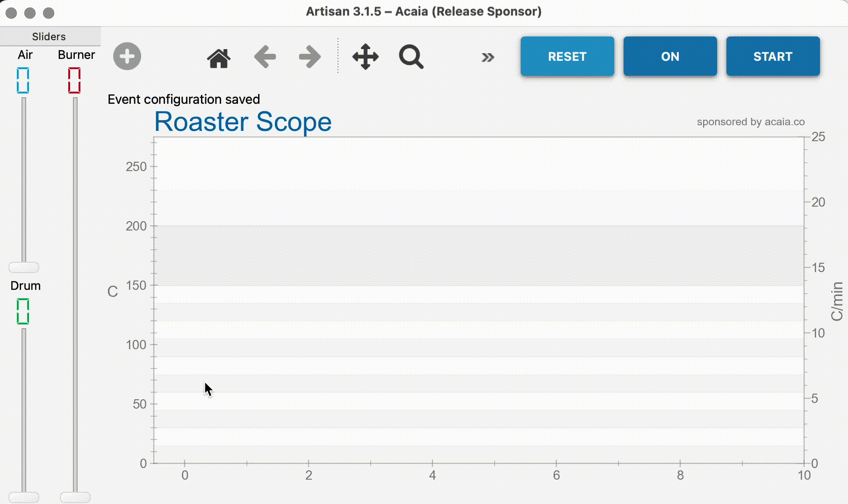The width and height of the screenshot is (848, 504).
Task: Collapse the Sliders sidebar tab
Action: tap(49, 36)
